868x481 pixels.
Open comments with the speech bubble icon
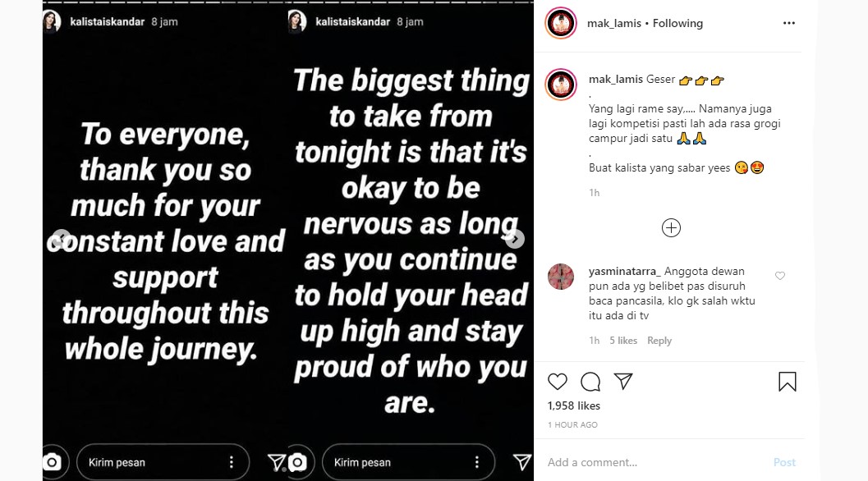(590, 382)
